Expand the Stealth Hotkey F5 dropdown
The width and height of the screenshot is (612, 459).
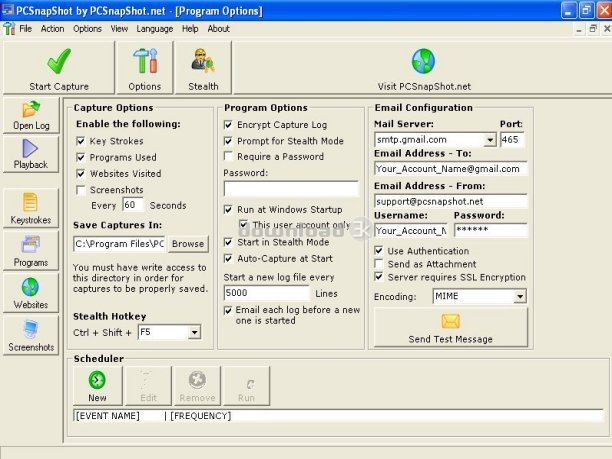pyautogui.click(x=194, y=333)
